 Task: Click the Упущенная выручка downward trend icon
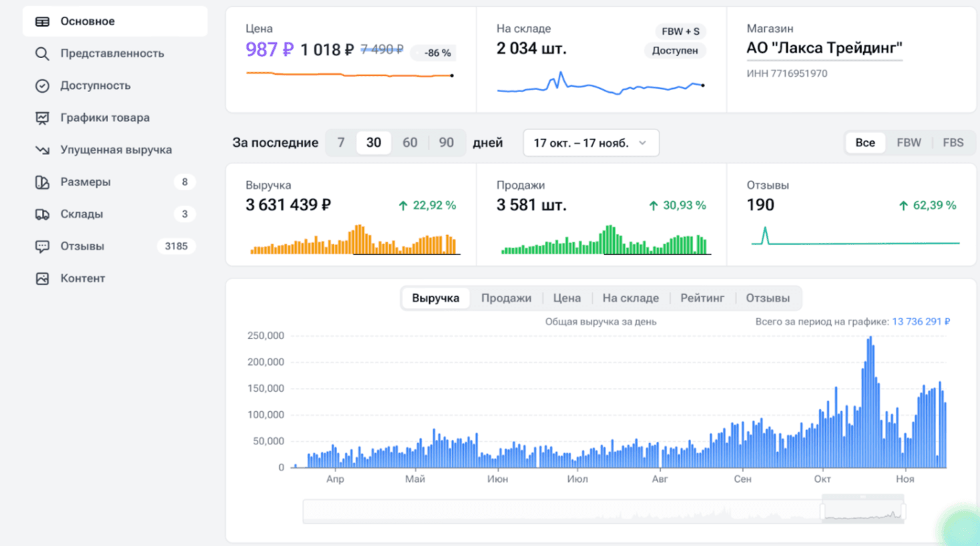coord(42,150)
